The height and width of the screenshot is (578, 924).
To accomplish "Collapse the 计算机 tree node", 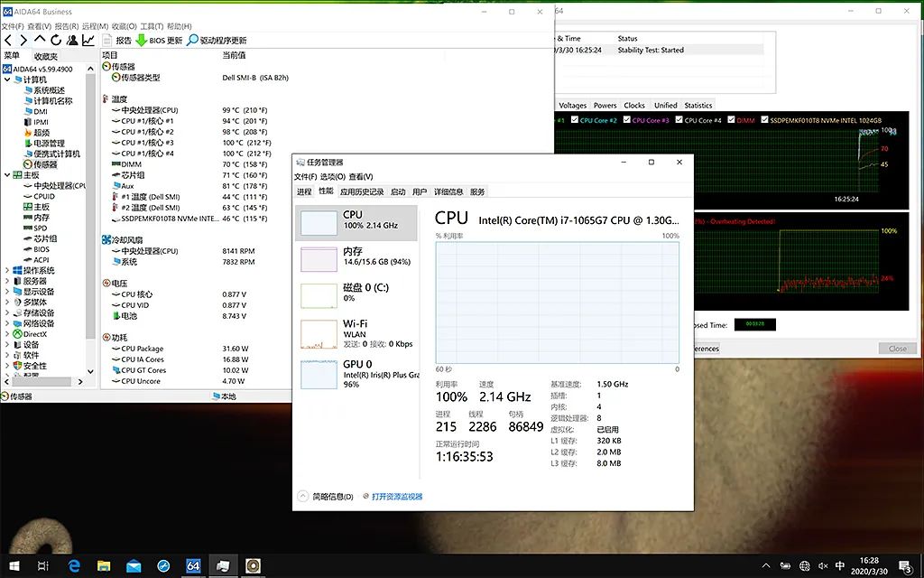I will point(7,79).
